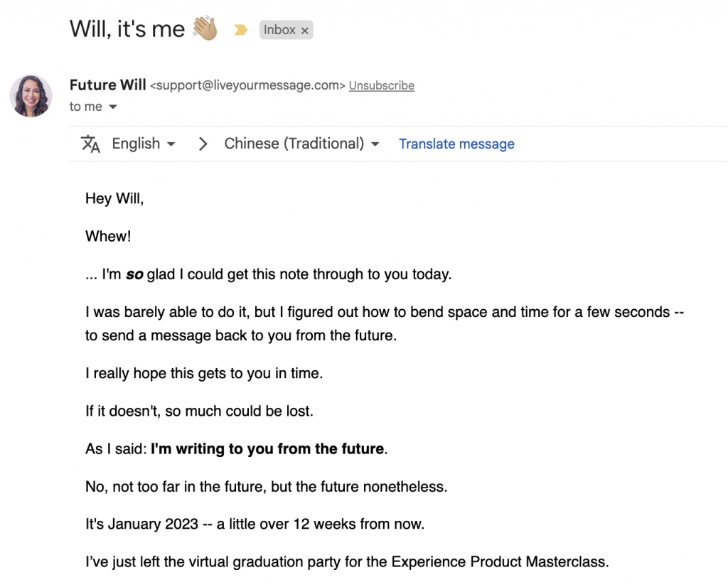
Task: Click the arrow between translation languages
Action: point(203,144)
